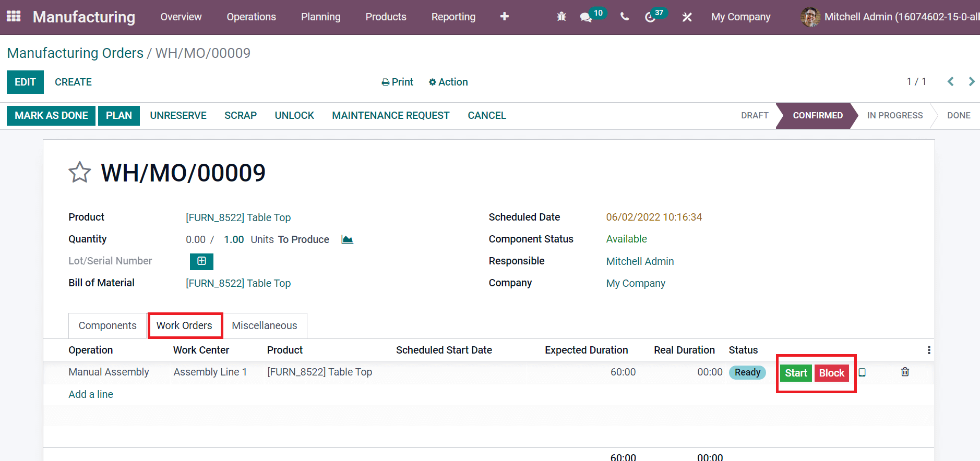The height and width of the screenshot is (461, 980).
Task: Select the DRAFT status stage
Action: [x=755, y=115]
